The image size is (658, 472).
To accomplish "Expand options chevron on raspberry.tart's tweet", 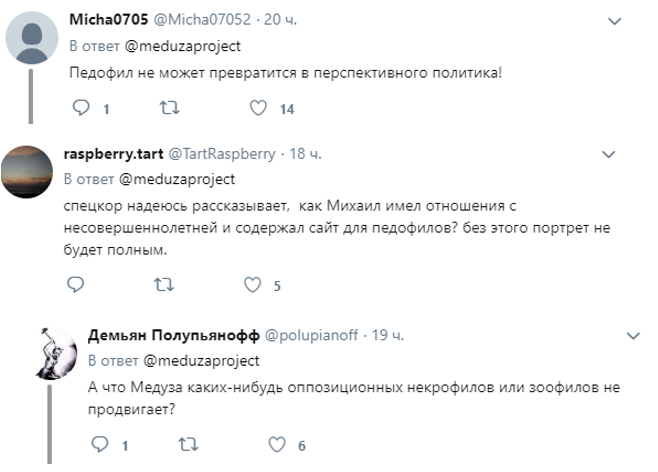I will 609,154.
